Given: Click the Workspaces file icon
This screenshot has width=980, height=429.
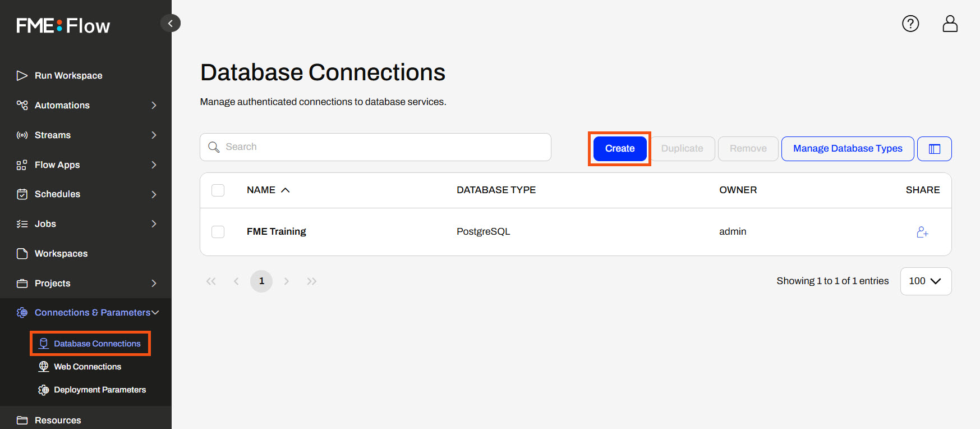Looking at the screenshot, I should point(22,254).
